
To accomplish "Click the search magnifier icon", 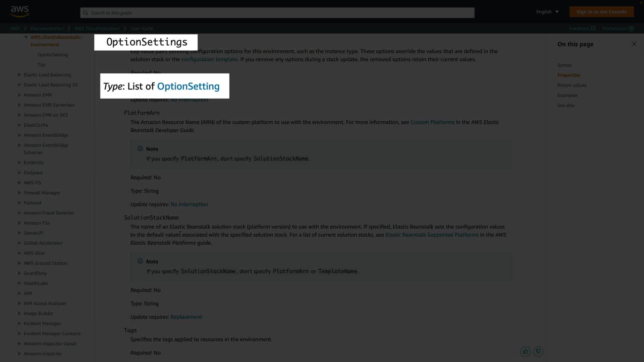I will 86,13.
